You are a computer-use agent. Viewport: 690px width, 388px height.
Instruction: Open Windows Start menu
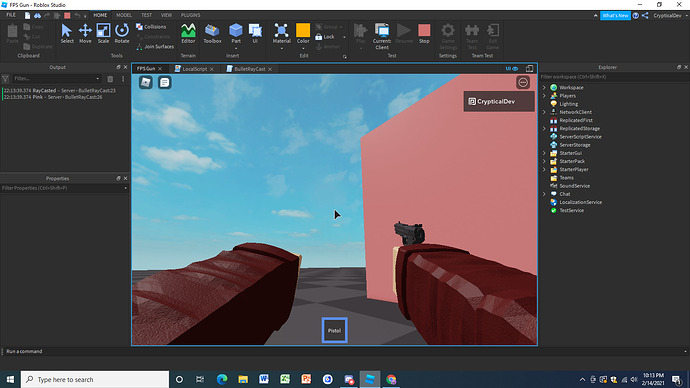point(10,379)
